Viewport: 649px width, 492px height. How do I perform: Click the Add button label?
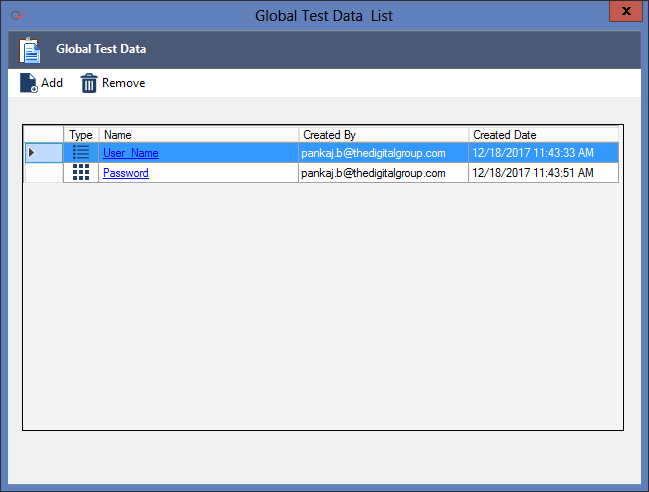coord(52,83)
